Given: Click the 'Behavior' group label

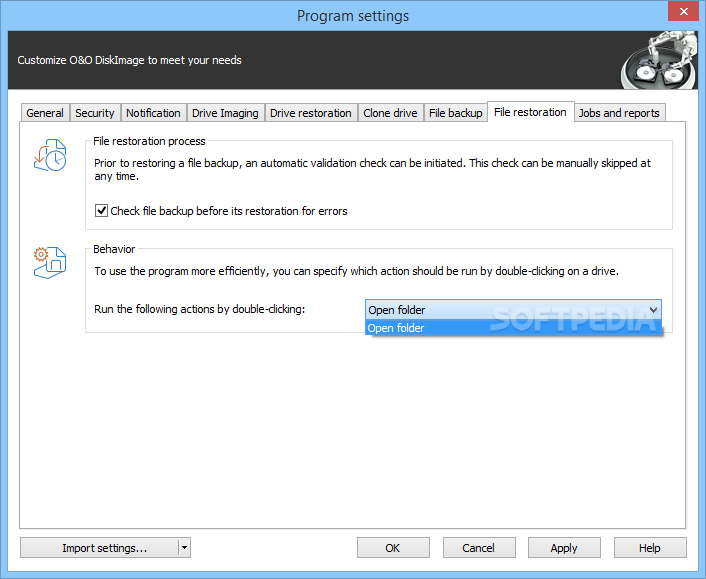Looking at the screenshot, I should pyautogui.click(x=114, y=249).
